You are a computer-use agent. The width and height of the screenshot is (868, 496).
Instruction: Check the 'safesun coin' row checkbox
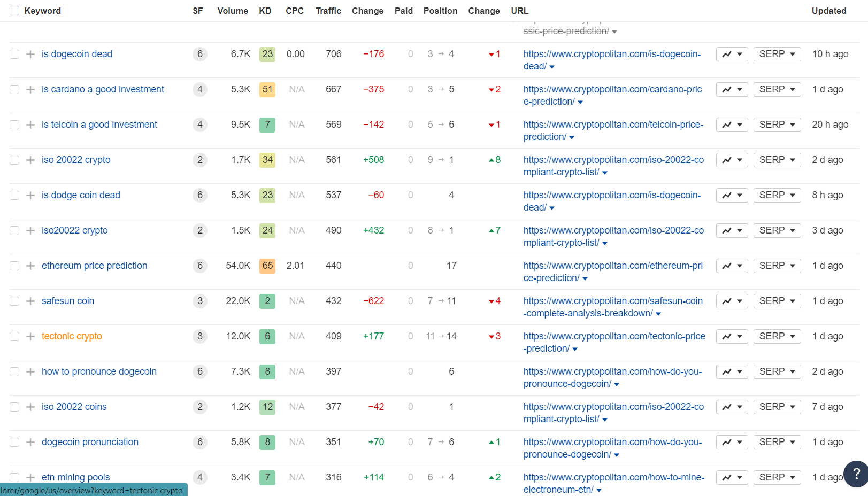pyautogui.click(x=14, y=301)
